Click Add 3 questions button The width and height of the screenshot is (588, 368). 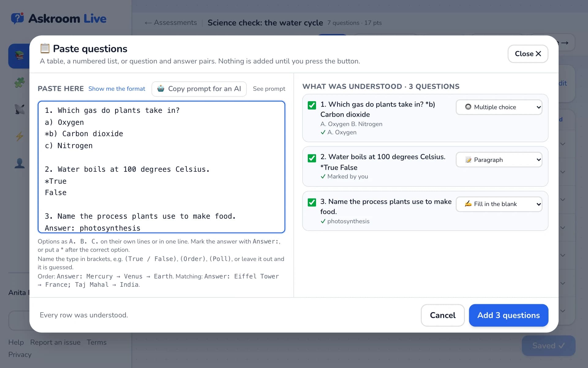[x=508, y=315]
